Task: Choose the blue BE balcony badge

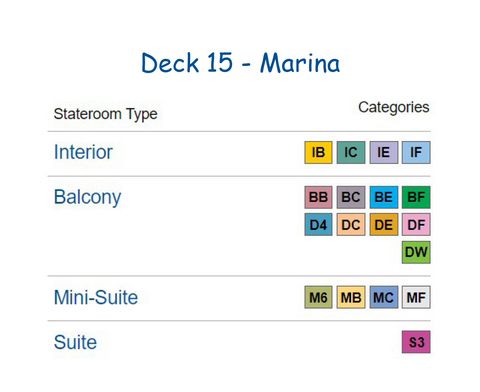Action: tap(384, 197)
